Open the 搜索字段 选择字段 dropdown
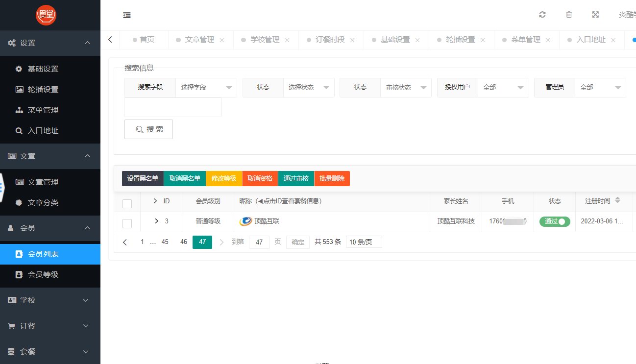Viewport: 636px width, 364px height. coord(206,87)
